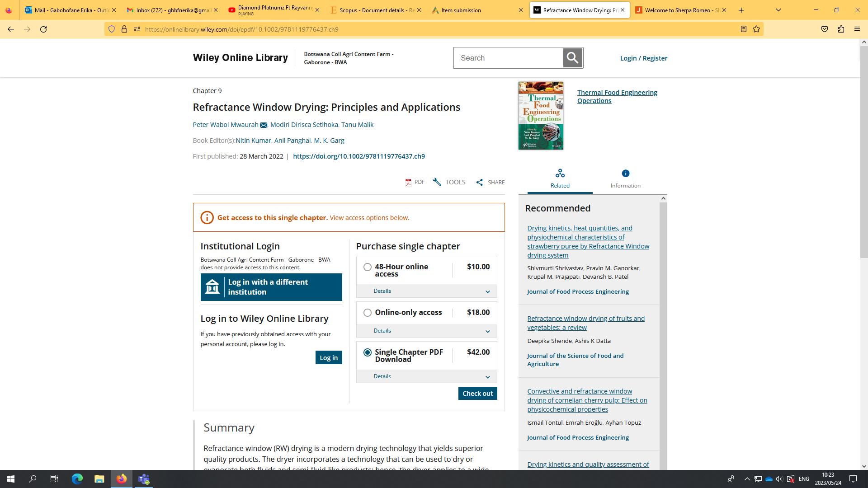Toggle reader view icon in address bar
The height and width of the screenshot is (488, 868).
pyautogui.click(x=744, y=29)
